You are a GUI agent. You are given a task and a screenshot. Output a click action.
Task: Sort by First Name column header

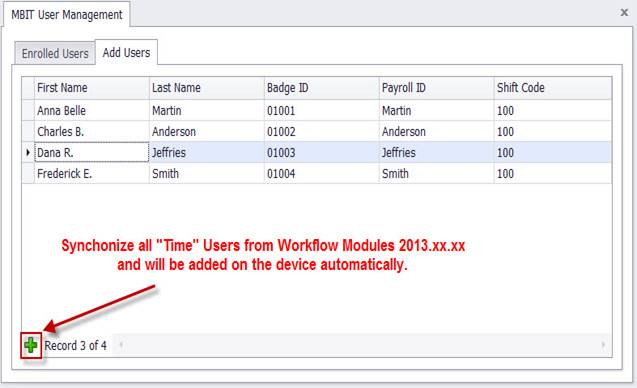(x=92, y=88)
